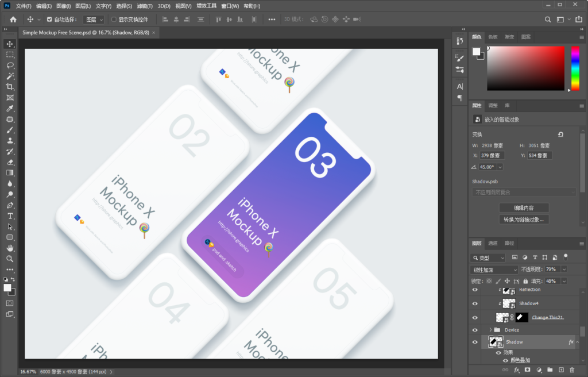The height and width of the screenshot is (377, 588).
Task: Click the 编辑内容 button
Action: coord(524,207)
